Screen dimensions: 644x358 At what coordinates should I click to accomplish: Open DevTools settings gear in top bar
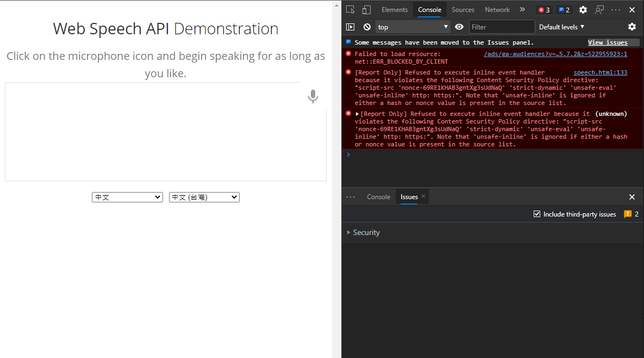tap(583, 10)
